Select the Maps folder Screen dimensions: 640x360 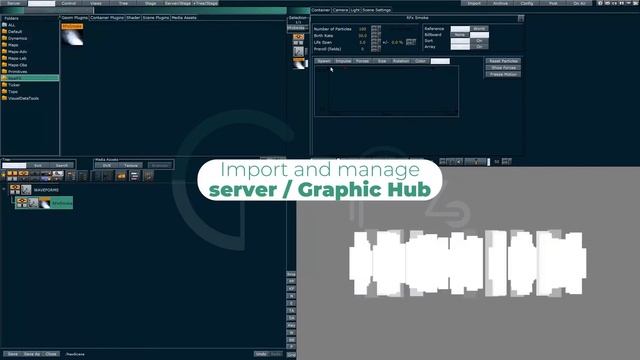tap(13, 45)
